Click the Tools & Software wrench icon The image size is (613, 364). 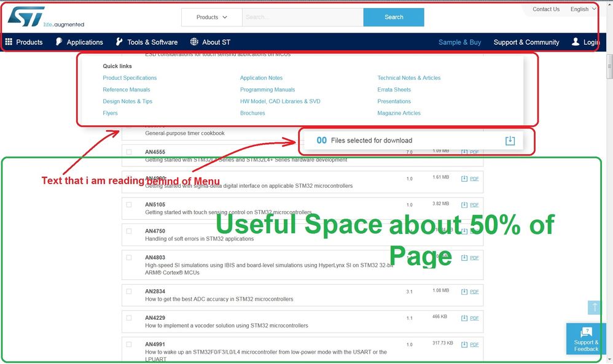tap(119, 42)
